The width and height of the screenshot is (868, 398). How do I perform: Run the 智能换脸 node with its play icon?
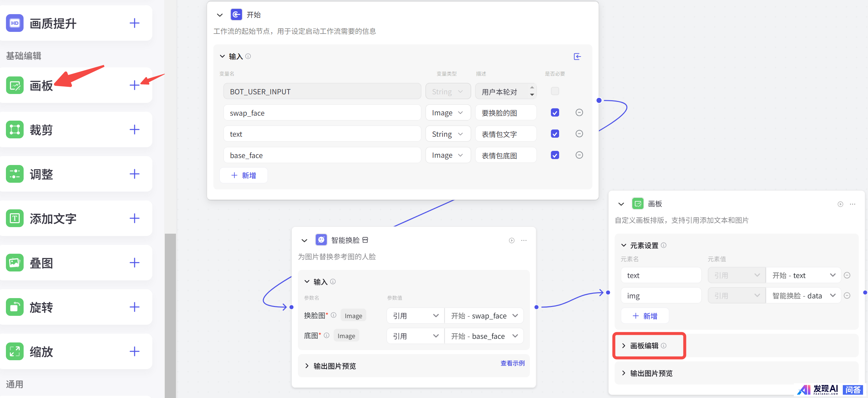click(511, 241)
